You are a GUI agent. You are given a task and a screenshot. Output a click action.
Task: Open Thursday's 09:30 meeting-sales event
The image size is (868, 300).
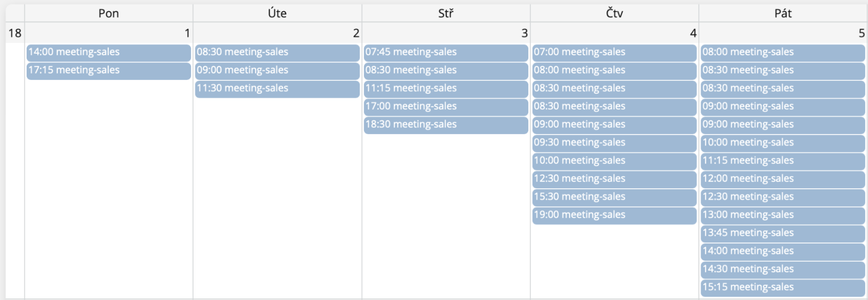click(614, 143)
